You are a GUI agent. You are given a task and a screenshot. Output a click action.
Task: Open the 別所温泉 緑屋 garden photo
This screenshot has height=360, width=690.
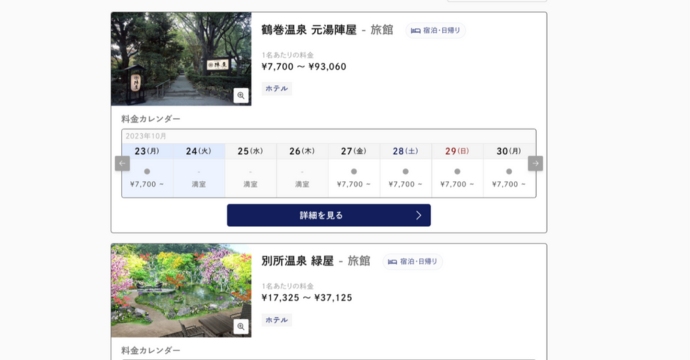181,290
